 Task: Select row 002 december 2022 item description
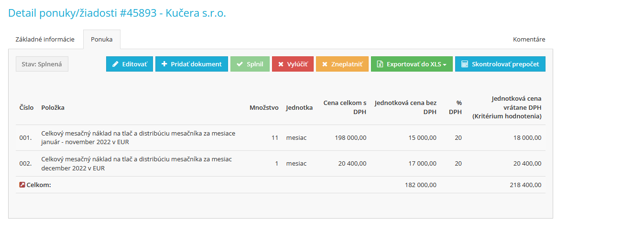(x=137, y=163)
